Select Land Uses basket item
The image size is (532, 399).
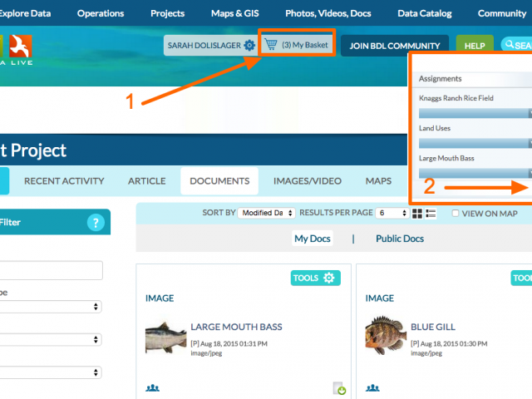click(435, 128)
